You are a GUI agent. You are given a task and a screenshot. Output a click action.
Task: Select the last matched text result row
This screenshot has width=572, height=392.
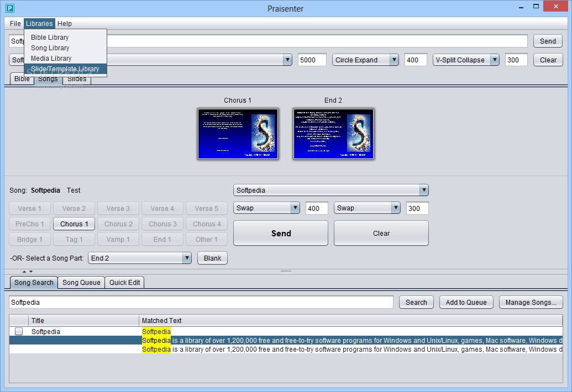[286, 349]
